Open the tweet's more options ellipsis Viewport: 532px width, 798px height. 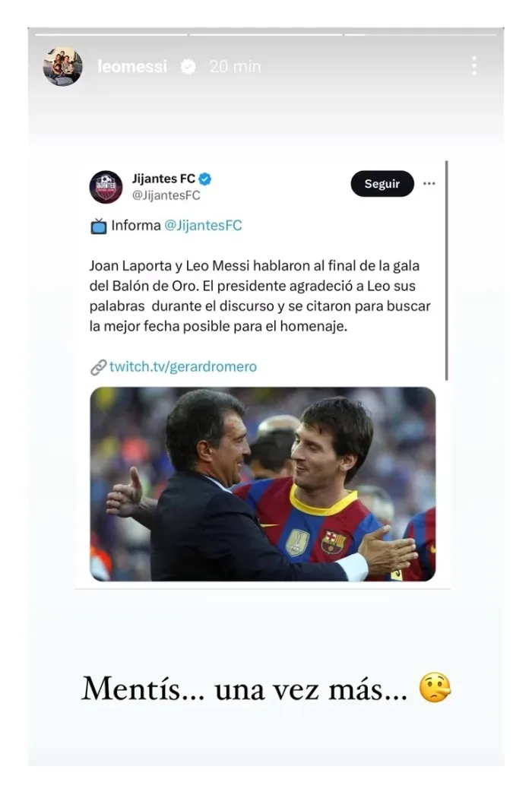(x=429, y=184)
